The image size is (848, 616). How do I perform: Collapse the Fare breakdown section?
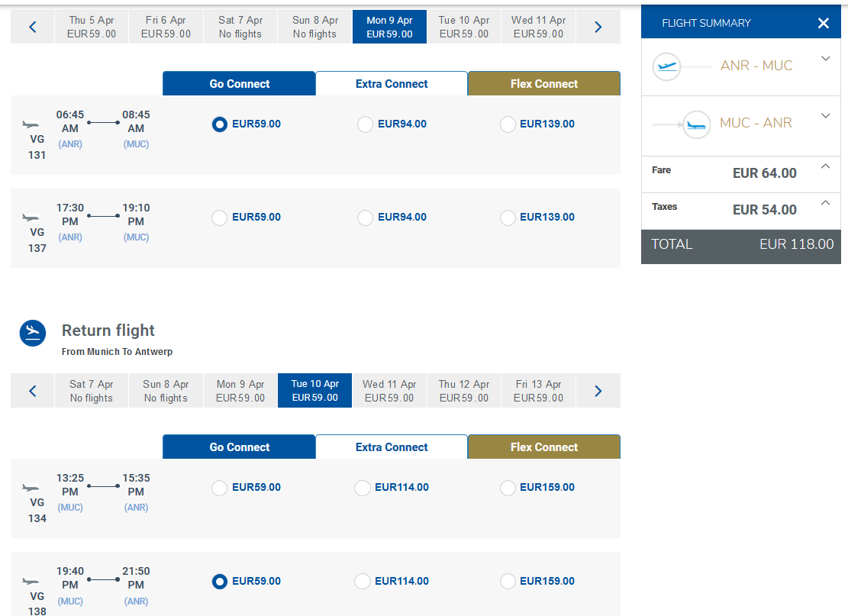click(x=825, y=166)
